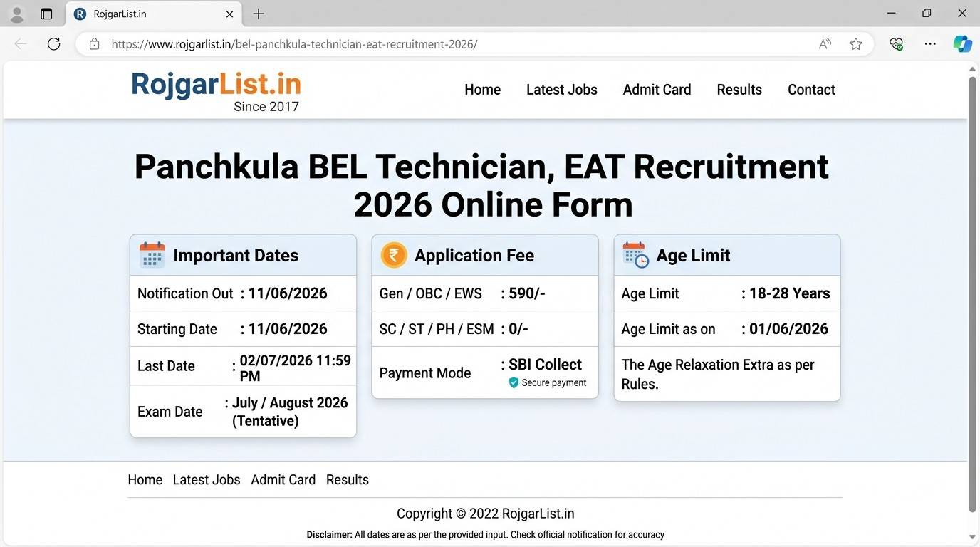
Task: Click the Application Fee card heading
Action: coord(474,255)
